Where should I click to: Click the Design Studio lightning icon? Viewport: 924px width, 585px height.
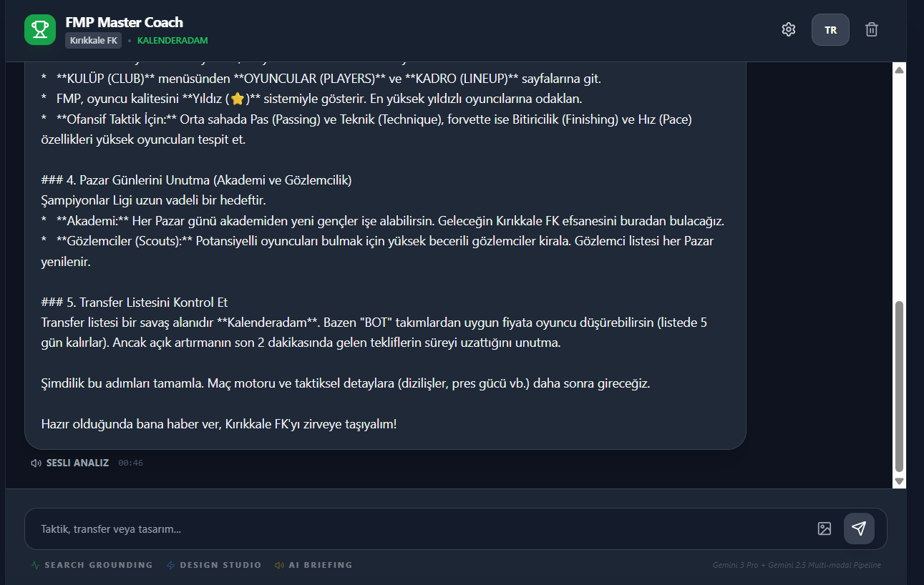[170, 565]
